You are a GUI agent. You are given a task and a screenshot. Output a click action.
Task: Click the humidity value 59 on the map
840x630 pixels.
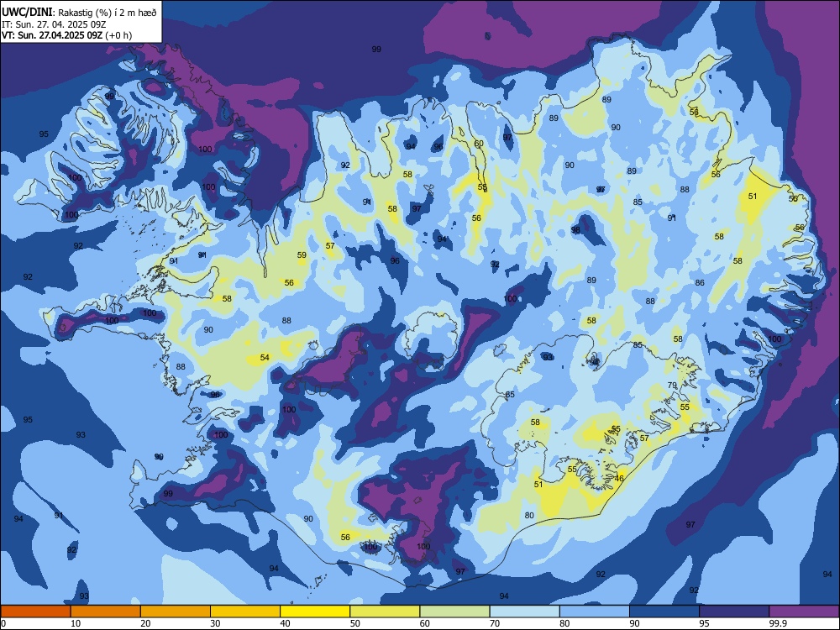(302, 255)
